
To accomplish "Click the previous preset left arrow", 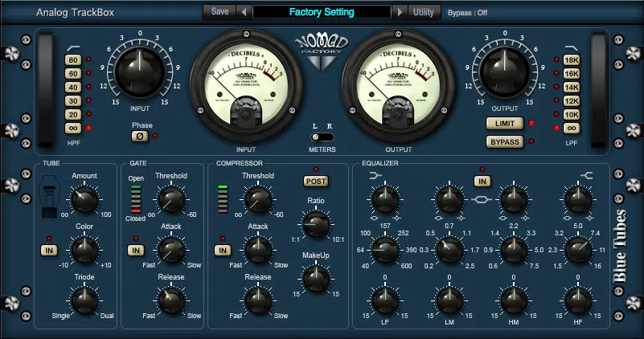I will click(x=244, y=12).
